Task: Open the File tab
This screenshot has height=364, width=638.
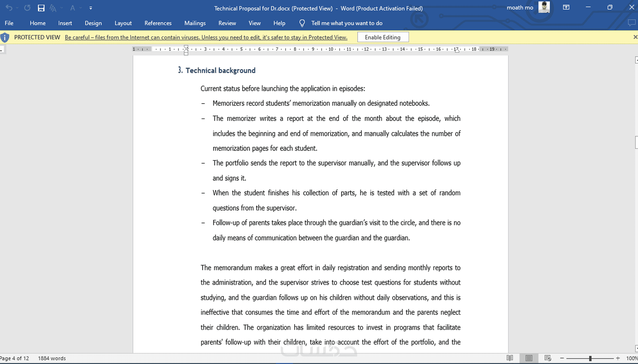Action: pyautogui.click(x=9, y=23)
